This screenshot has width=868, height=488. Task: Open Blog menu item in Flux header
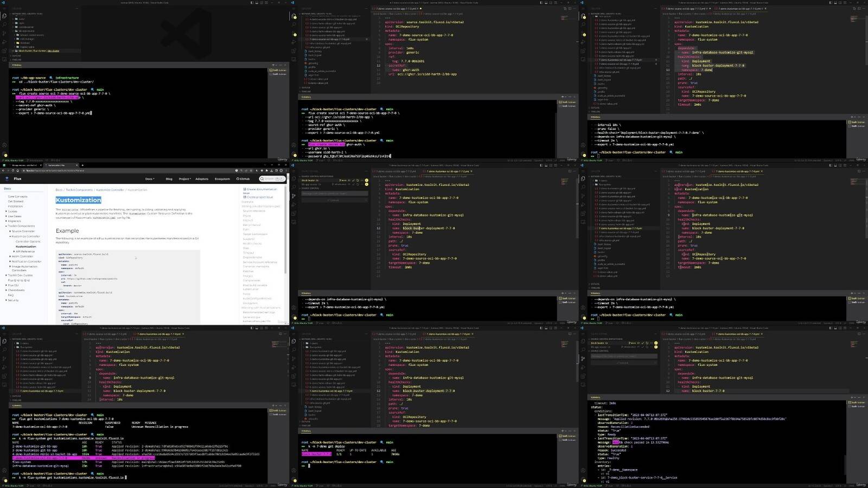click(169, 179)
